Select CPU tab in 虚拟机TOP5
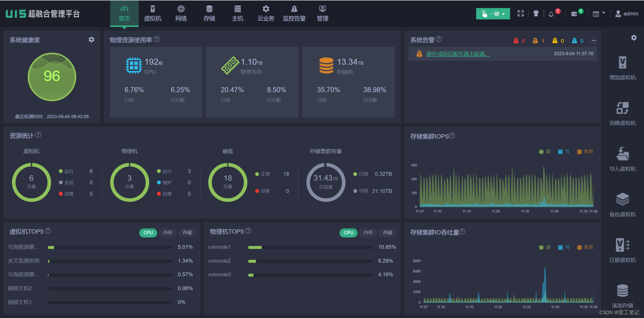Viewport: 644px width, 318px height. (148, 232)
